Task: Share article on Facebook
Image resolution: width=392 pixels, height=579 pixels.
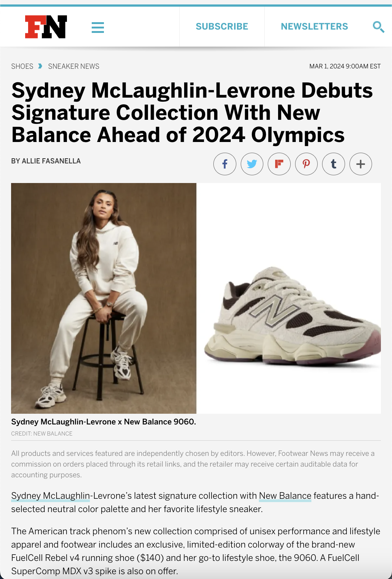Action: coord(225,164)
